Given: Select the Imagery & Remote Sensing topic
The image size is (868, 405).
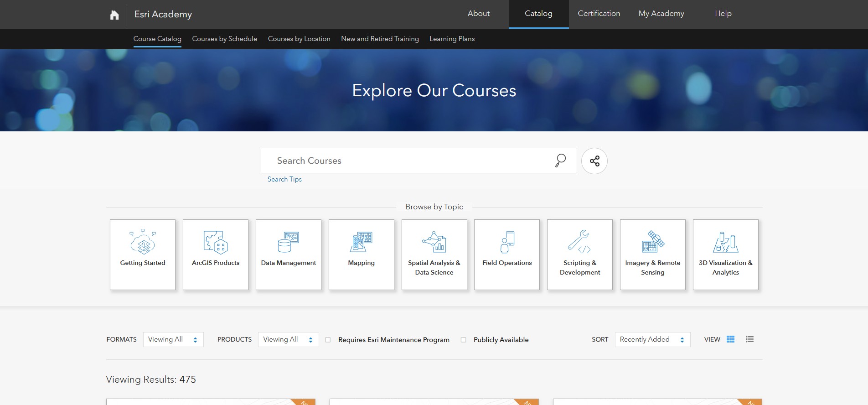Looking at the screenshot, I should [x=652, y=254].
